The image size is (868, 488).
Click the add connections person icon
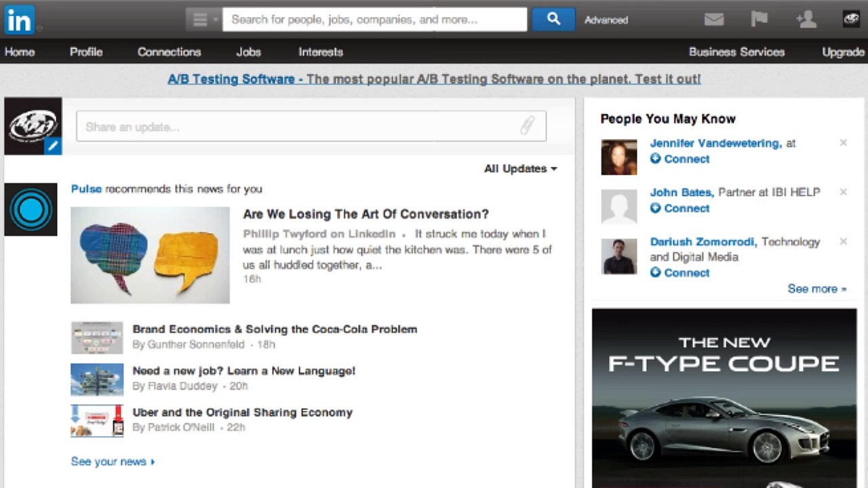pyautogui.click(x=806, y=20)
